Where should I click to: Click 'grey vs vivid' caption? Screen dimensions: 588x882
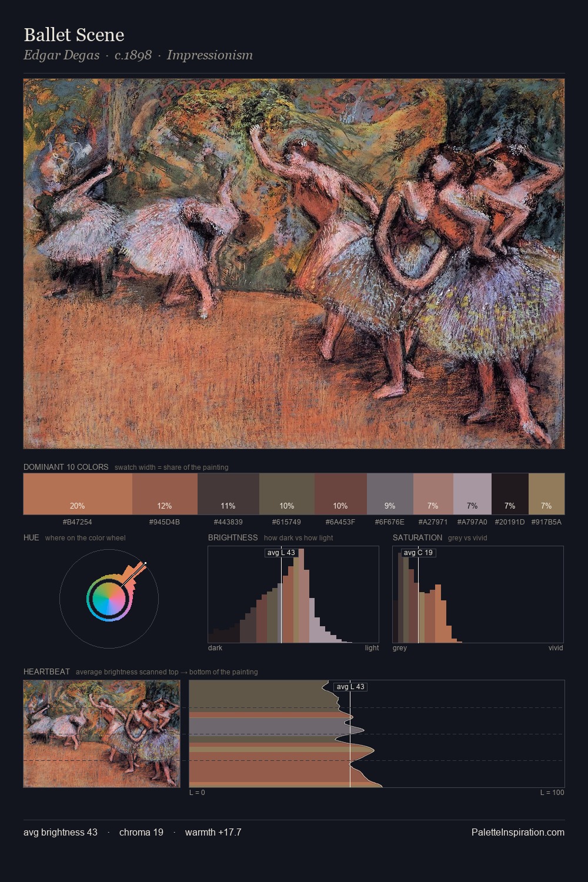(x=467, y=538)
